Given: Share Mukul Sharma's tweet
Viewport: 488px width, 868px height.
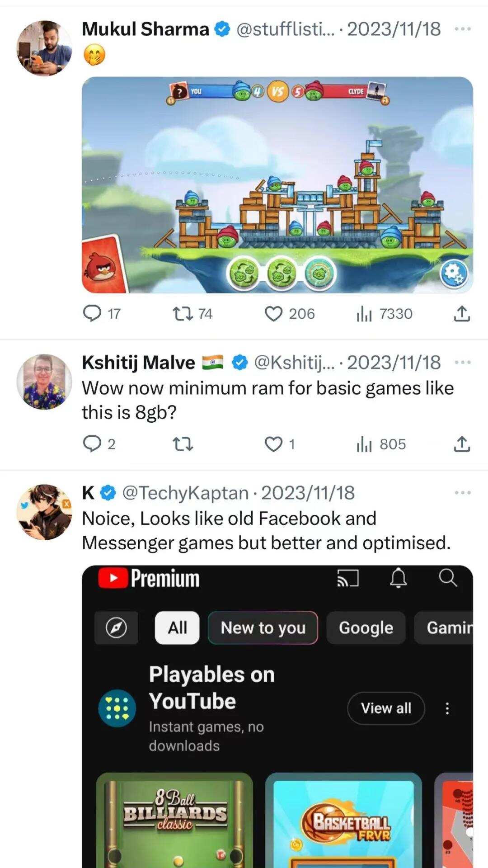Looking at the screenshot, I should (x=461, y=313).
